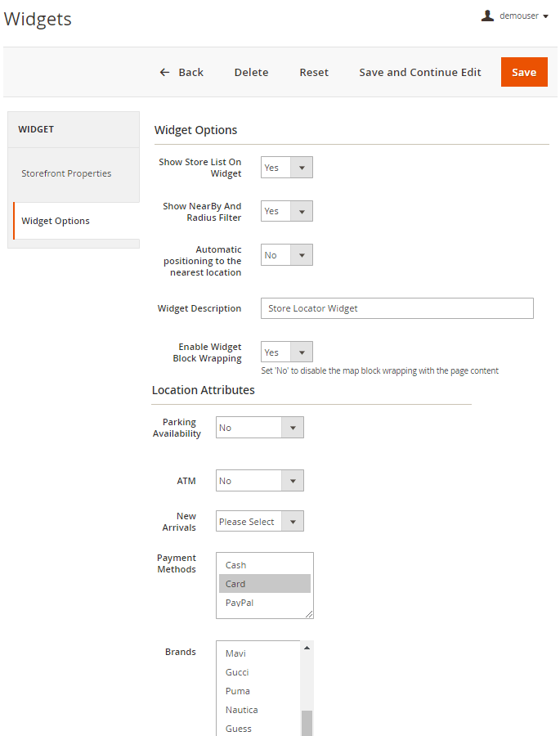Open the ATM dropdown

[260, 481]
